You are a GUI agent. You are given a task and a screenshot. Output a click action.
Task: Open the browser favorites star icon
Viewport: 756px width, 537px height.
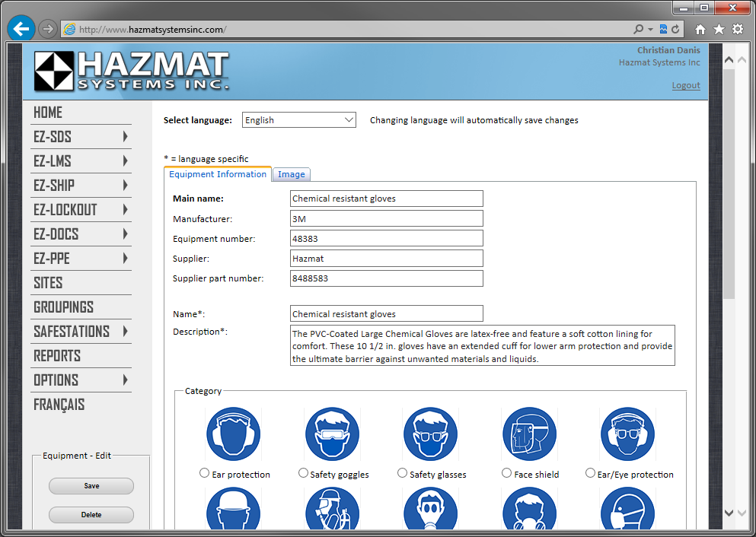pos(719,29)
